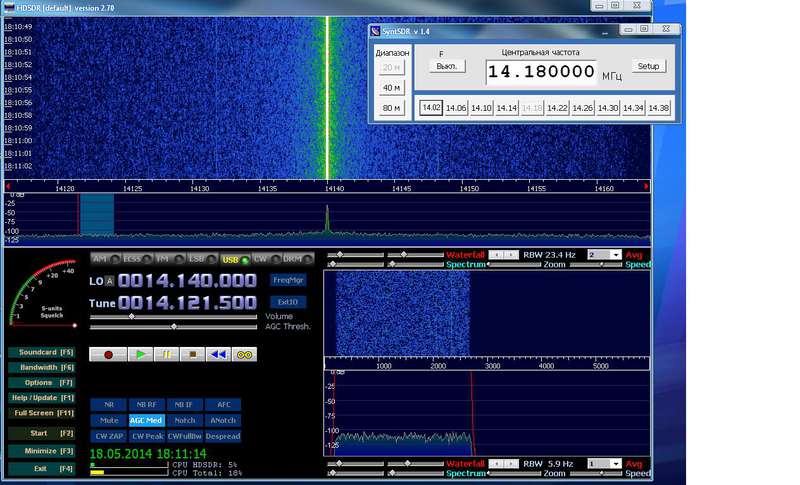Open Soundcard [F5] settings
This screenshot has height=485, width=800.
[42, 352]
